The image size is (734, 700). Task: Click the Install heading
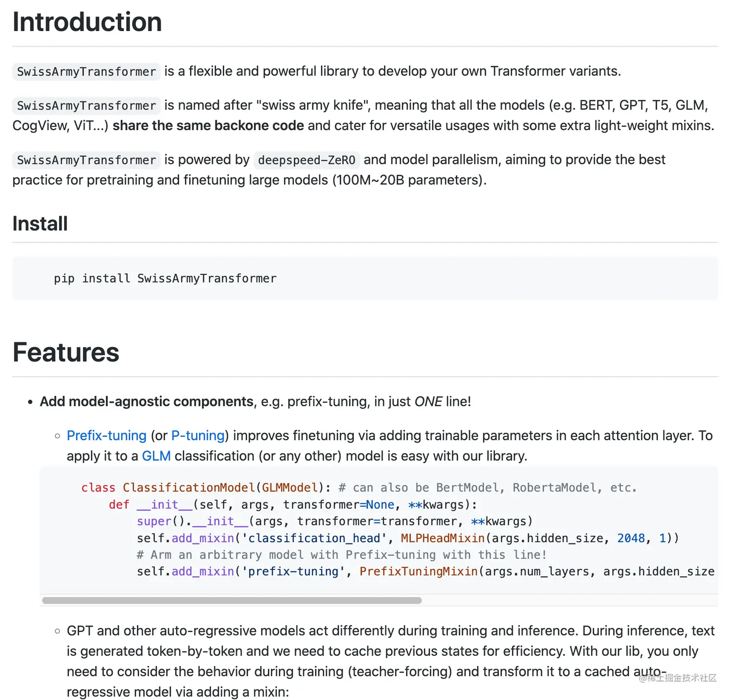[x=40, y=224]
